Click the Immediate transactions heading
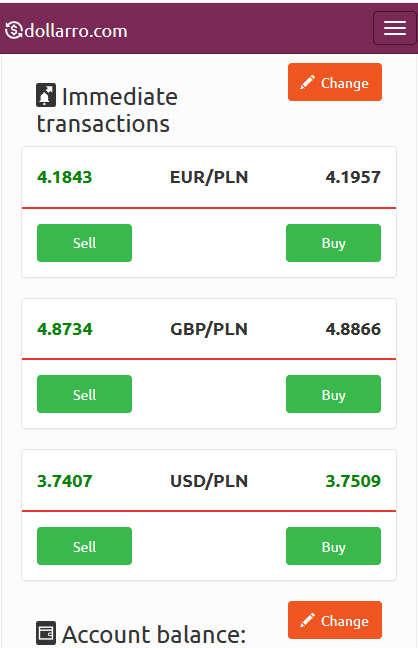 (107, 110)
